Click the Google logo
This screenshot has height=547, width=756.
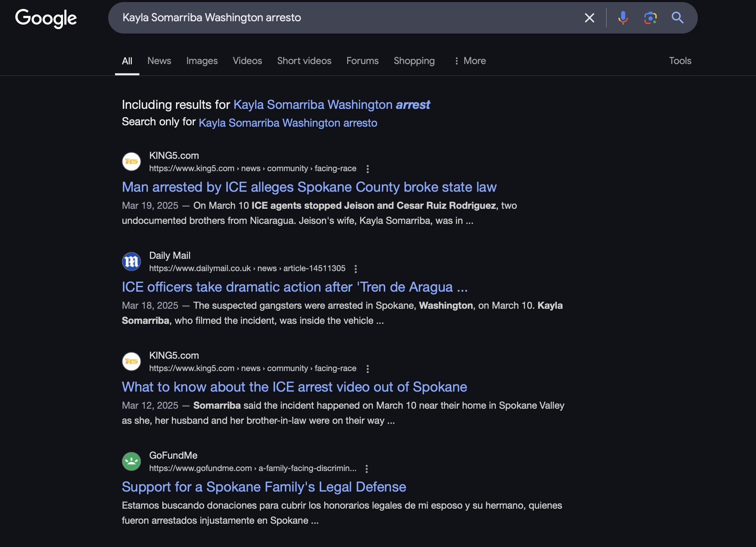coord(46,18)
